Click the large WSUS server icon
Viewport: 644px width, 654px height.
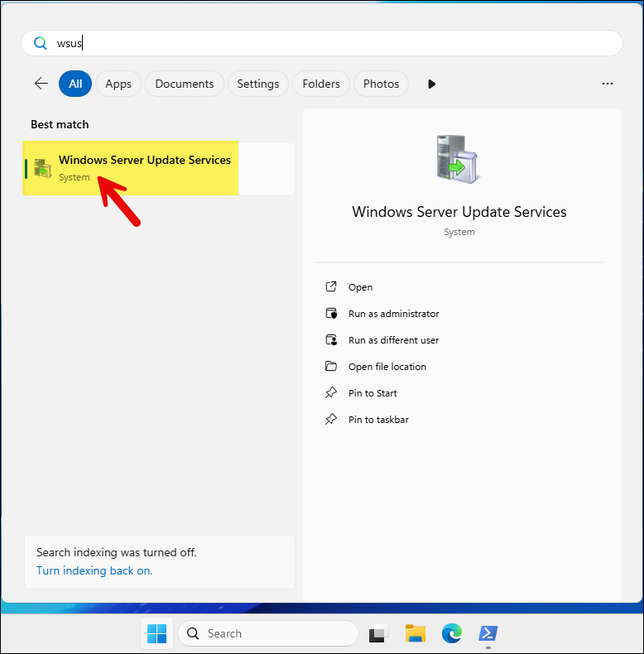459,158
